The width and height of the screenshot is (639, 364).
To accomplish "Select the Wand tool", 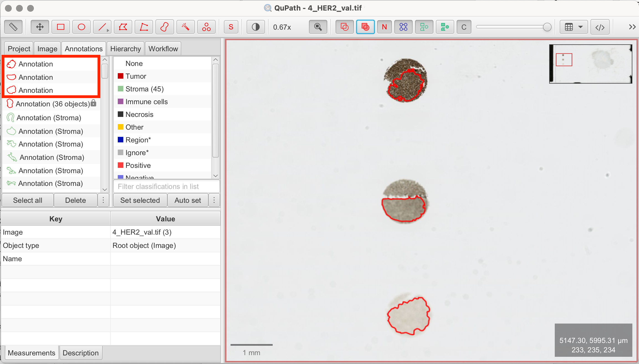I will tap(185, 27).
